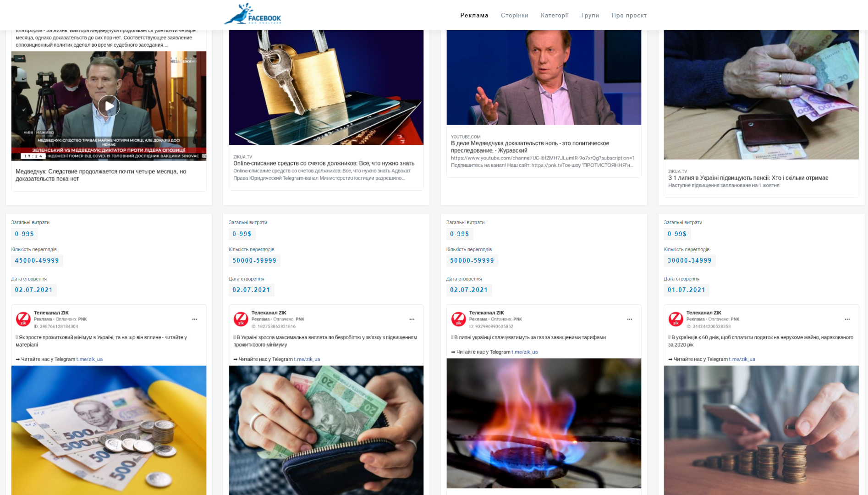This screenshot has height=495, width=868.
Task: Open the pension increase article title
Action: coord(748,178)
